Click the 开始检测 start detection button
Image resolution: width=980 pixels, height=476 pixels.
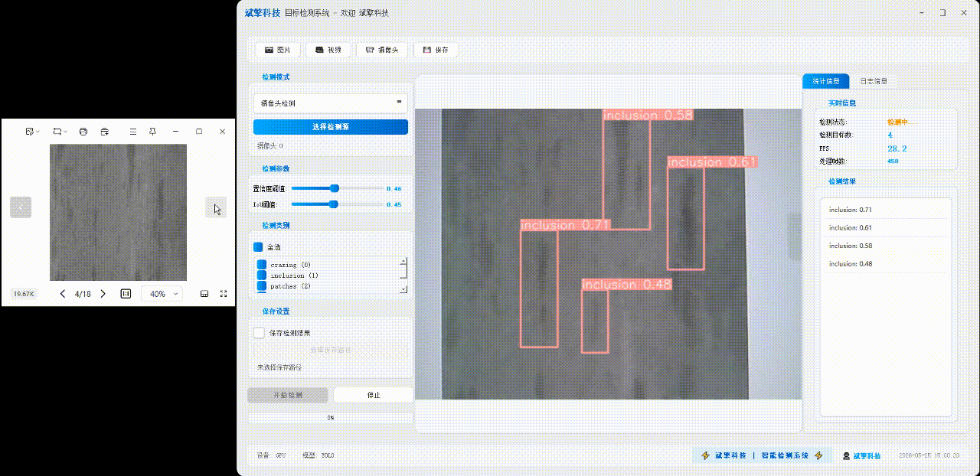288,395
